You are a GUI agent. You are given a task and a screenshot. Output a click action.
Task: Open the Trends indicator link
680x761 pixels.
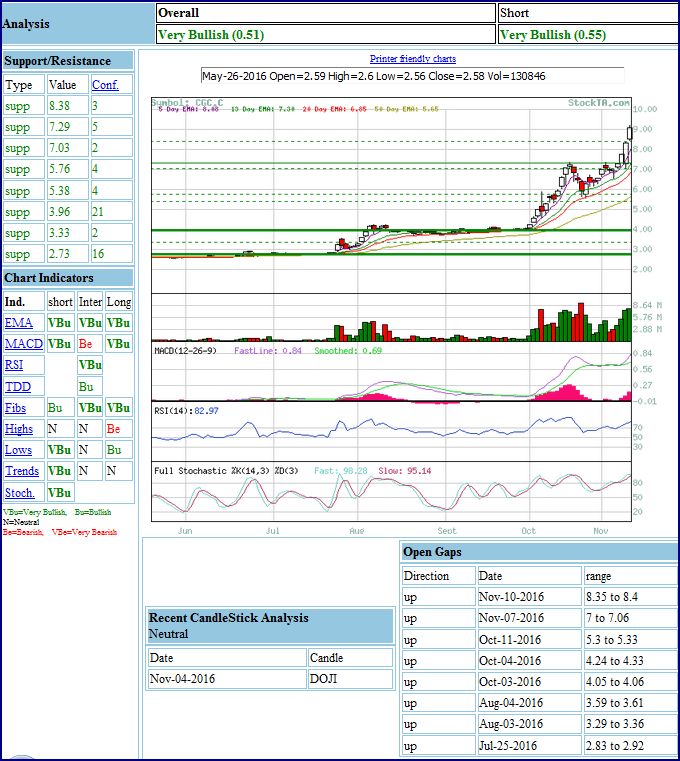[22, 471]
